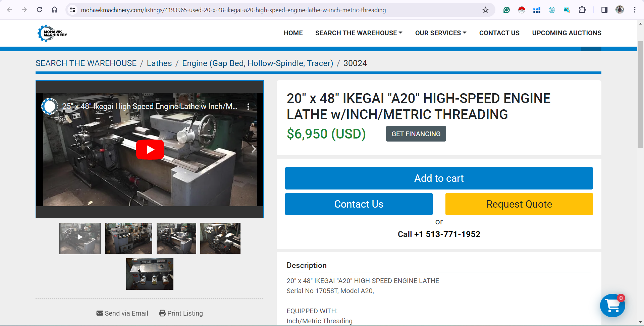This screenshot has width=644, height=326.
Task: Click the Add to cart button
Action: click(439, 178)
